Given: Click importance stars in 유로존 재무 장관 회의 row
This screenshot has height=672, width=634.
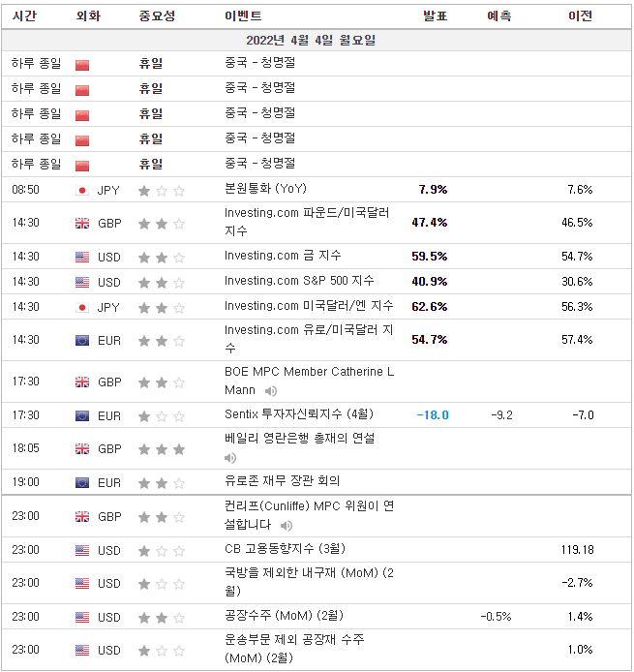Looking at the screenshot, I should (162, 483).
